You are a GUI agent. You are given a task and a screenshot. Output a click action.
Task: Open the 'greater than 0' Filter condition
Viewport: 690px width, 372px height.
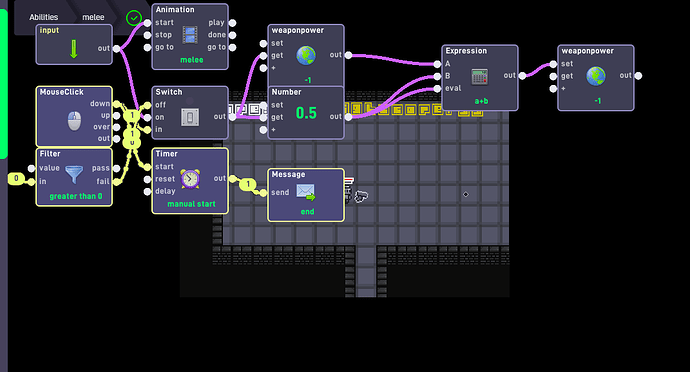[76, 196]
